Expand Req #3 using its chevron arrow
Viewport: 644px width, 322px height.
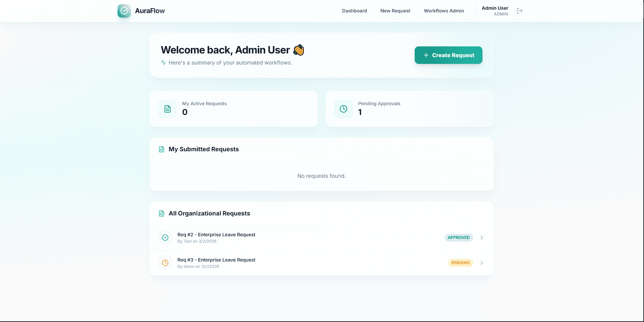(x=481, y=263)
